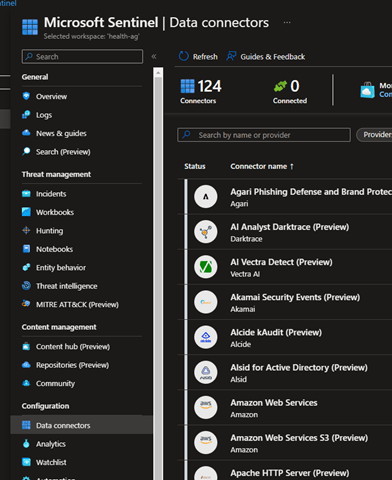Open News & guides
Image resolution: width=392 pixels, height=480 pixels.
click(x=61, y=133)
